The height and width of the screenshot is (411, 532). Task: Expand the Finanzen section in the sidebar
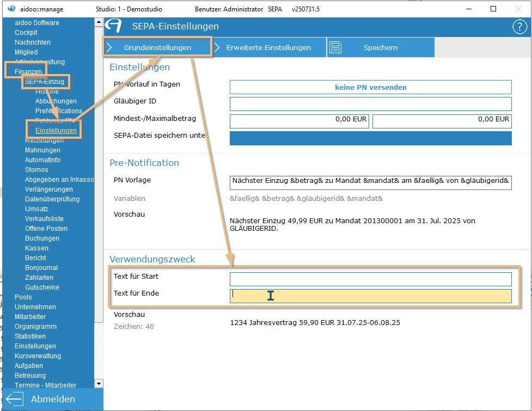[x=28, y=71]
